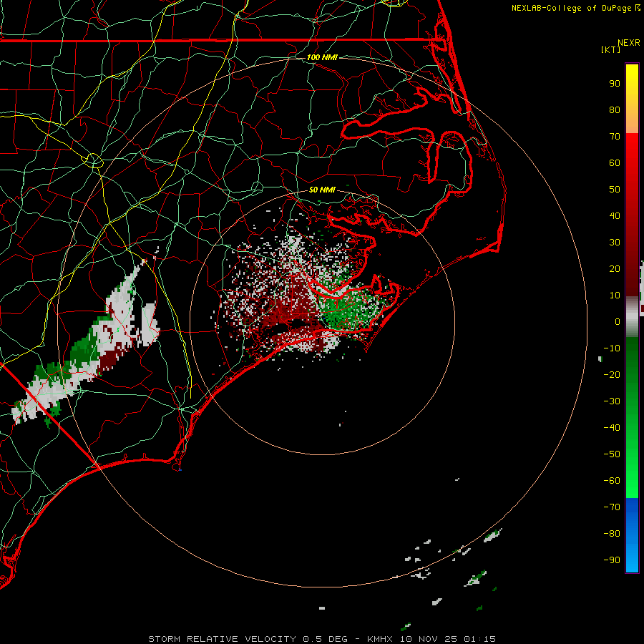Click the -80 value on the velocity scale
644x644 pixels.
[x=612, y=534]
